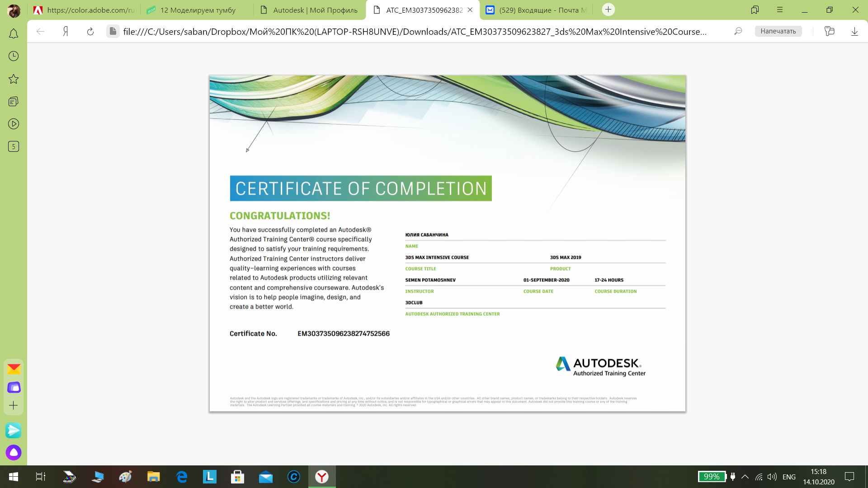Screen dimensions: 868x488
Task: Click the Yandex home 'Я' icon
Action: click(66, 31)
